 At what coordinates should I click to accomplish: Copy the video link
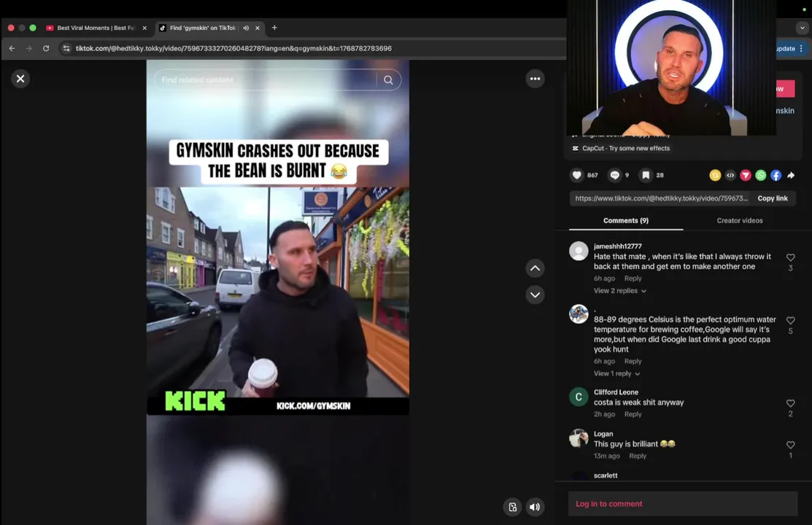pyautogui.click(x=772, y=198)
